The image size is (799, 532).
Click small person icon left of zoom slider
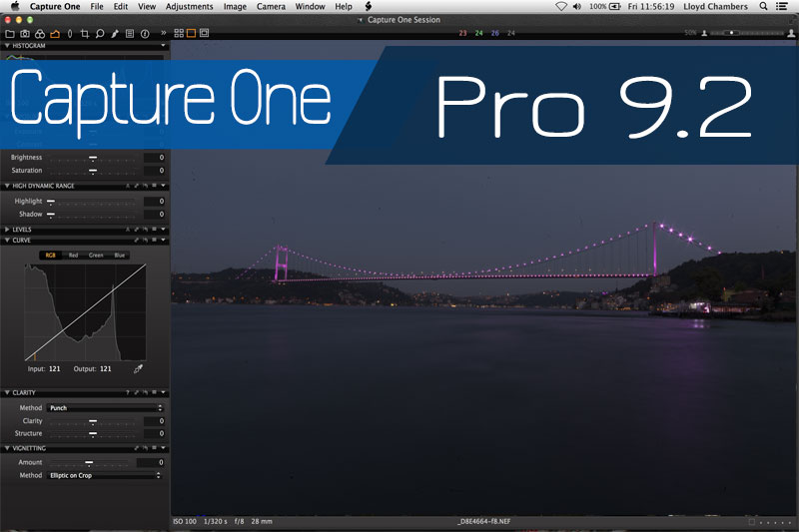[x=704, y=33]
